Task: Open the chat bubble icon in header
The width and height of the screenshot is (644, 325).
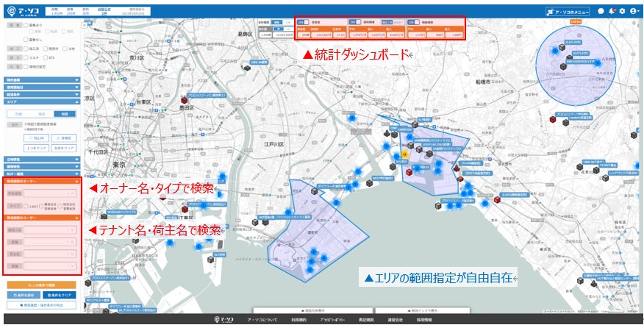Action: 601,12
